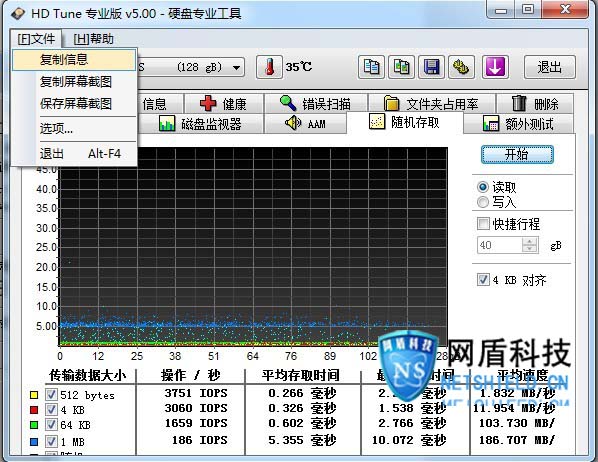The width and height of the screenshot is (598, 462).
Task: Click the 186.707 MB average speed value
Action: 517,440
